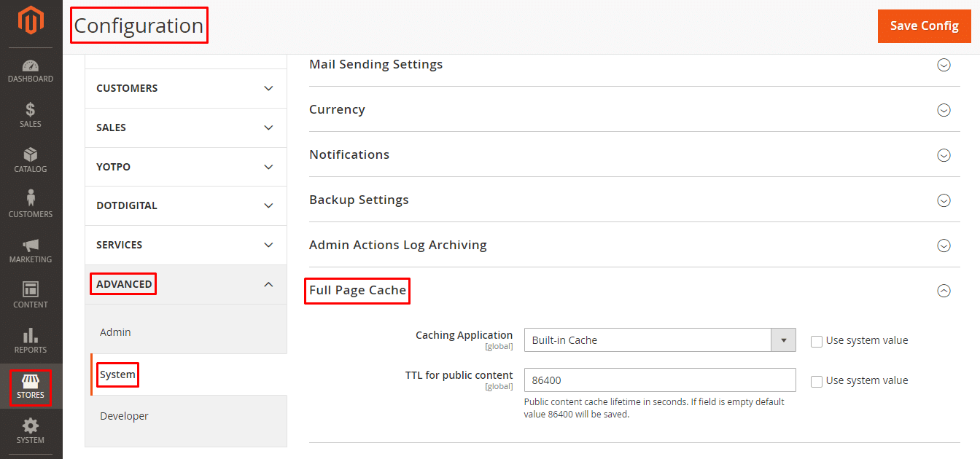The height and width of the screenshot is (459, 980).
Task: Open the Developer settings page
Action: tap(124, 415)
